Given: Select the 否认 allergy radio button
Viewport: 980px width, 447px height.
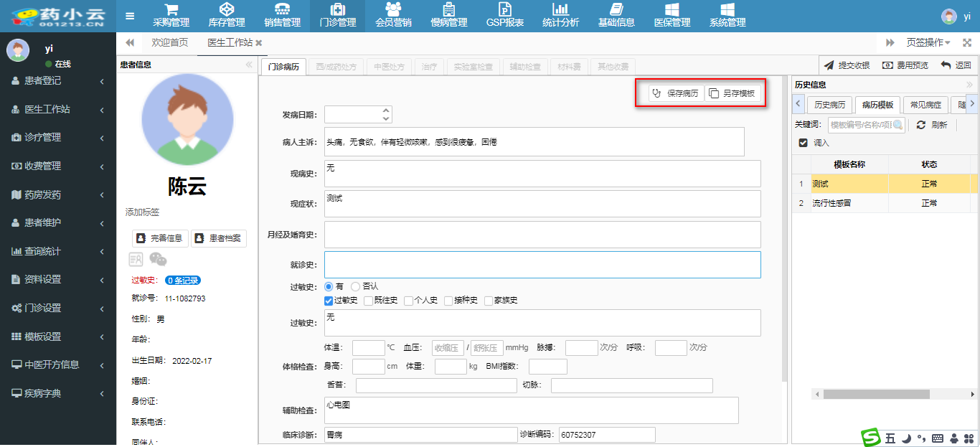Looking at the screenshot, I should 356,286.
